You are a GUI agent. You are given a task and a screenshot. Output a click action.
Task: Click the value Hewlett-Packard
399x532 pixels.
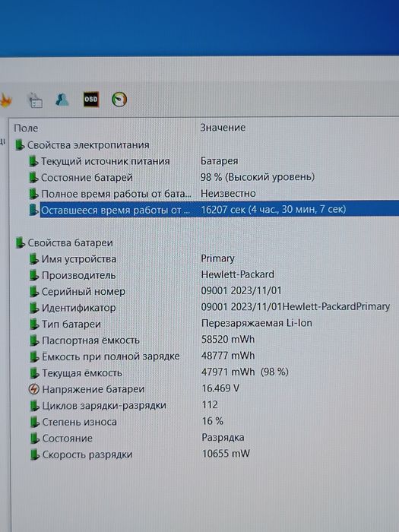click(x=237, y=274)
